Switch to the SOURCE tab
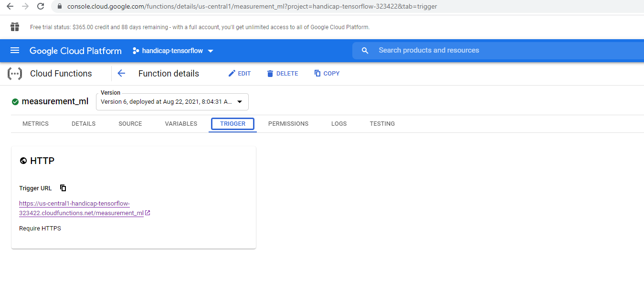Viewport: 644px width, 306px height. click(x=130, y=124)
